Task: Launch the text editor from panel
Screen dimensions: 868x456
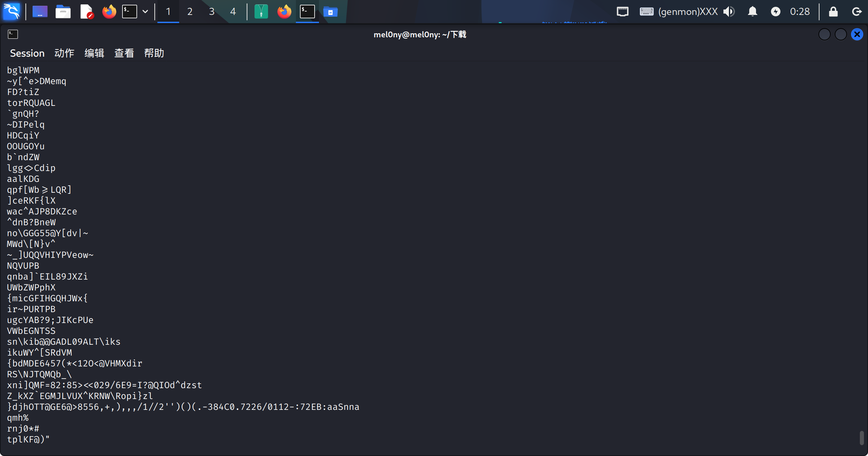Action: pos(86,12)
